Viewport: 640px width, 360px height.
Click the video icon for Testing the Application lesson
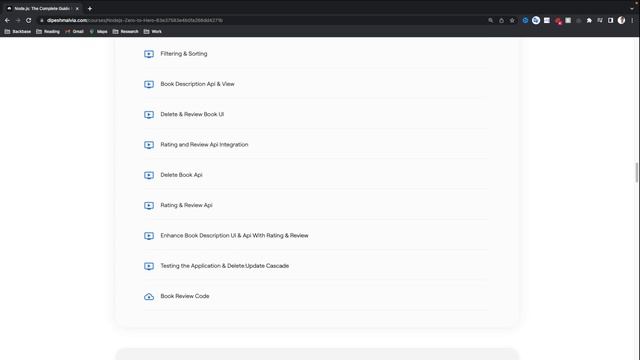click(x=149, y=266)
